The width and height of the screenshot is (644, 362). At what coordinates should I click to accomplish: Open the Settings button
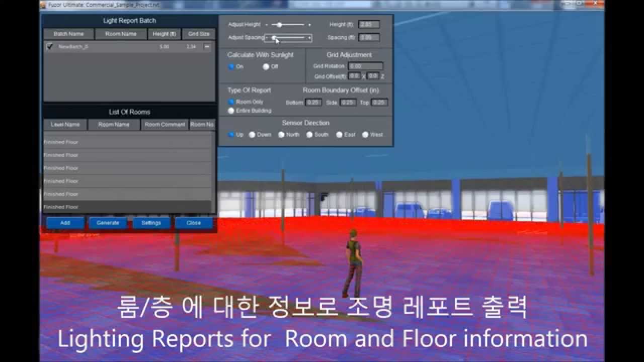(x=151, y=223)
